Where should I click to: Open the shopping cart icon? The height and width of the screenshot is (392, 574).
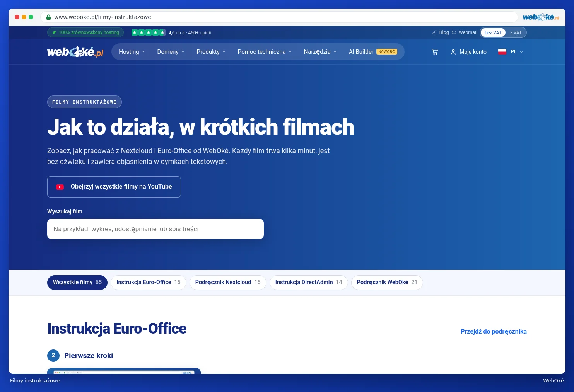pos(435,52)
